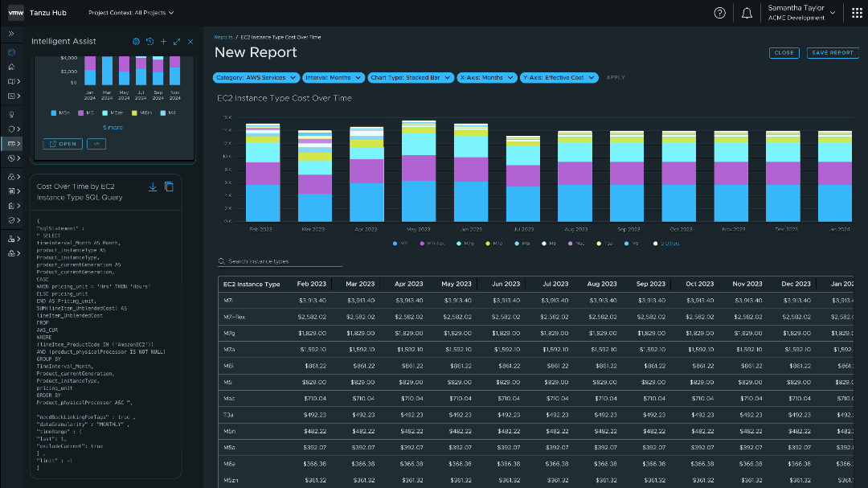Screen dimensions: 868x488
Task: Click the APPLY filters button
Action: coord(616,77)
